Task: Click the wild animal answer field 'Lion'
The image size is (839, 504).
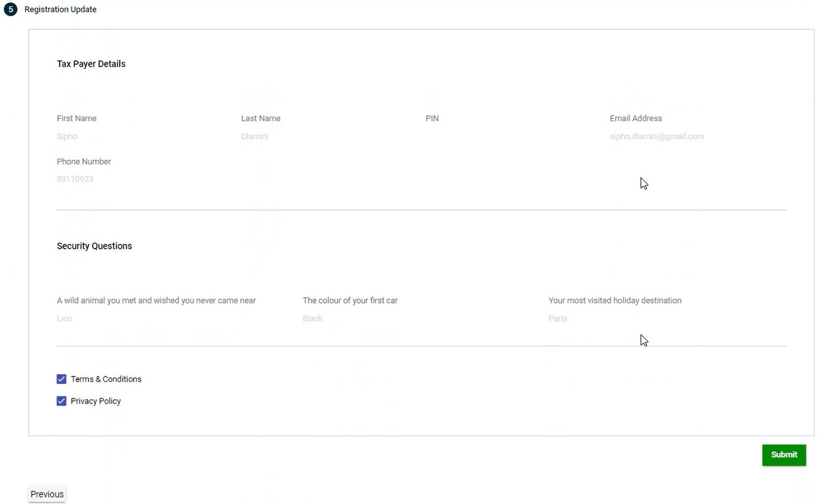Action: 65,318
